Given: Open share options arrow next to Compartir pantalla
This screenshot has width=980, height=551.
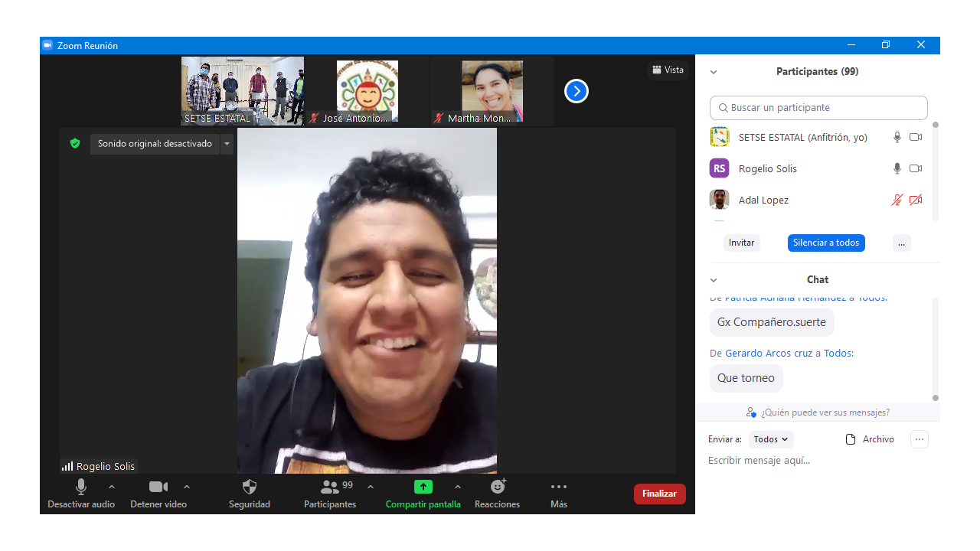Looking at the screenshot, I should 458,487.
